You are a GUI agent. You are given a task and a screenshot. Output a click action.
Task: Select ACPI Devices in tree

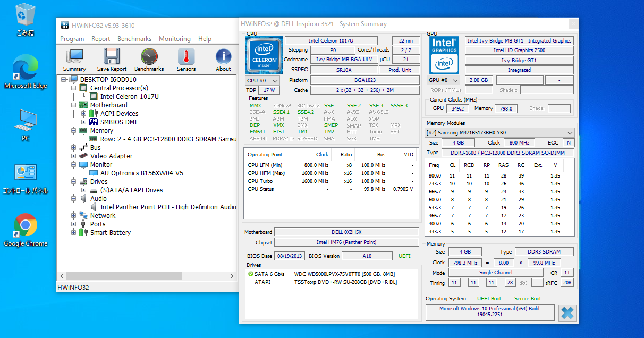(119, 114)
